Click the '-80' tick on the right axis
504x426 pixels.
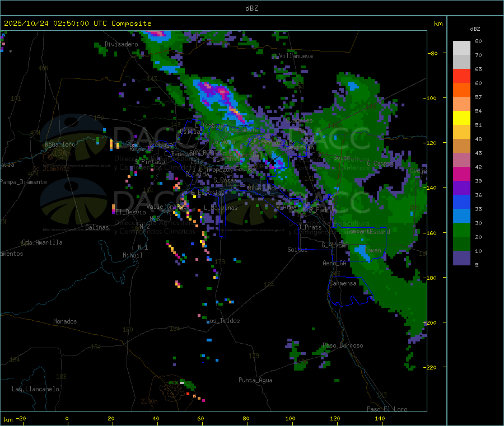(x=432, y=53)
